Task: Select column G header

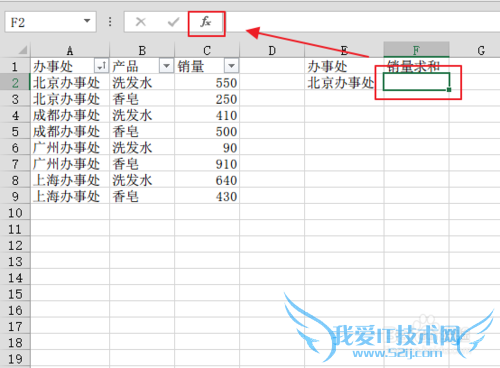Action: click(x=475, y=50)
